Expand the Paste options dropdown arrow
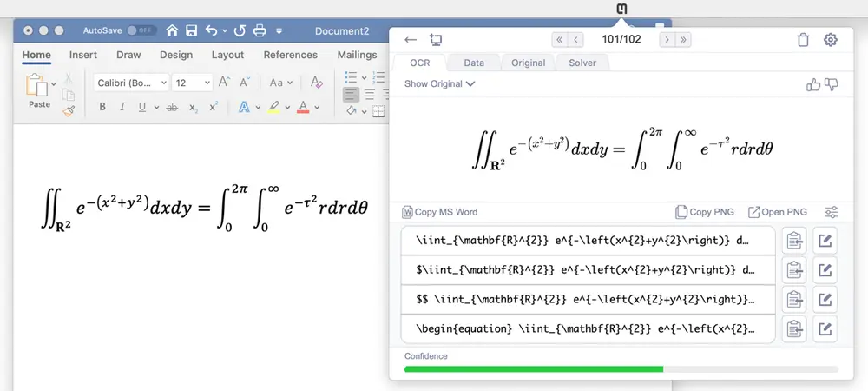 [54, 84]
